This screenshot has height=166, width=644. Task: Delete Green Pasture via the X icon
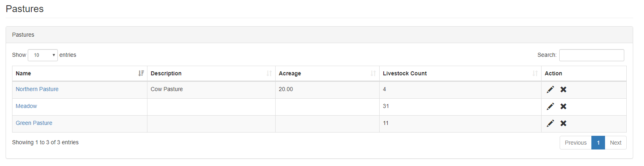[563, 123]
